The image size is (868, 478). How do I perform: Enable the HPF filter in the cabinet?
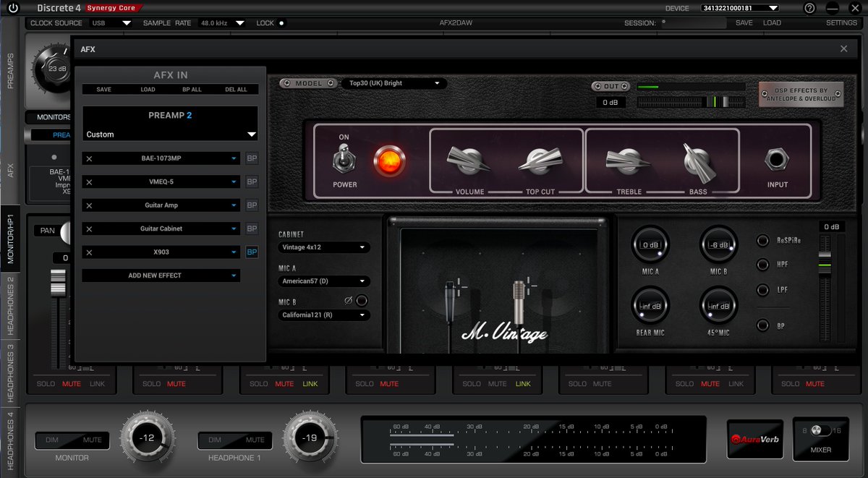click(762, 265)
